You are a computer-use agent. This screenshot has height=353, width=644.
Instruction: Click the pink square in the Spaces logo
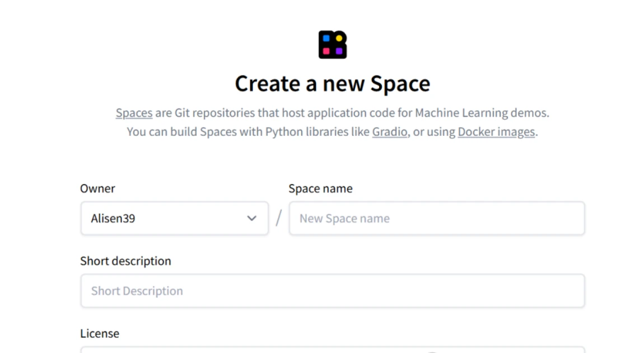coord(326,51)
